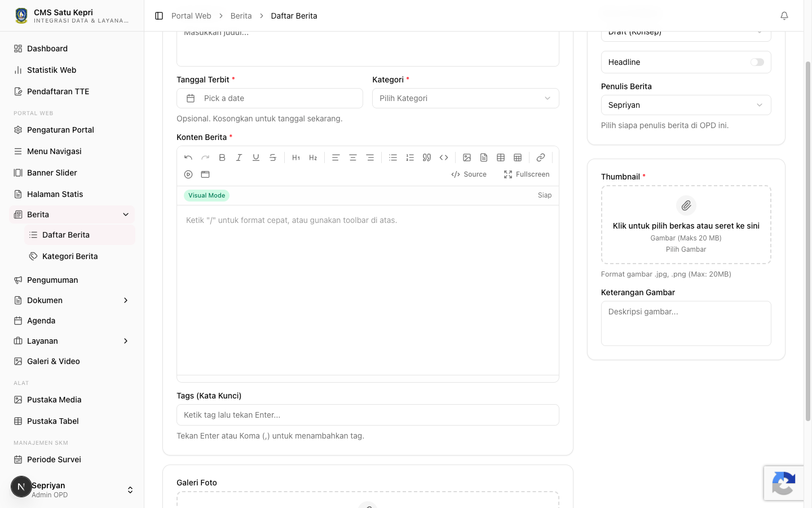Viewport: 812px width, 508px height.
Task: Open Menu Navigasi
Action: (x=72, y=151)
